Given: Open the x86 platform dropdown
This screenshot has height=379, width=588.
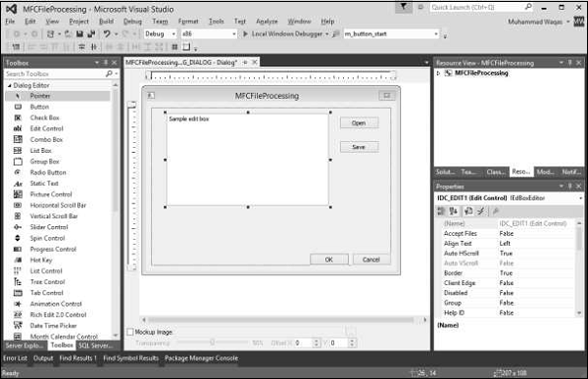Looking at the screenshot, I should (x=209, y=33).
